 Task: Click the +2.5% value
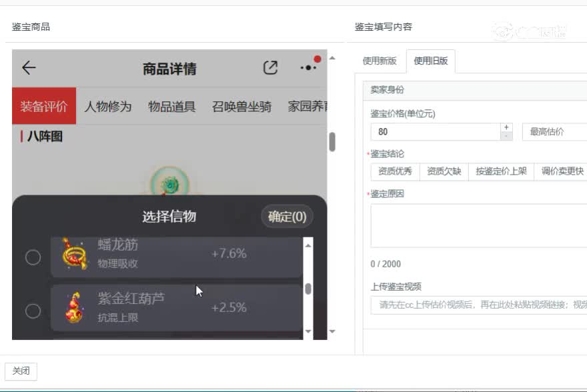coord(229,307)
